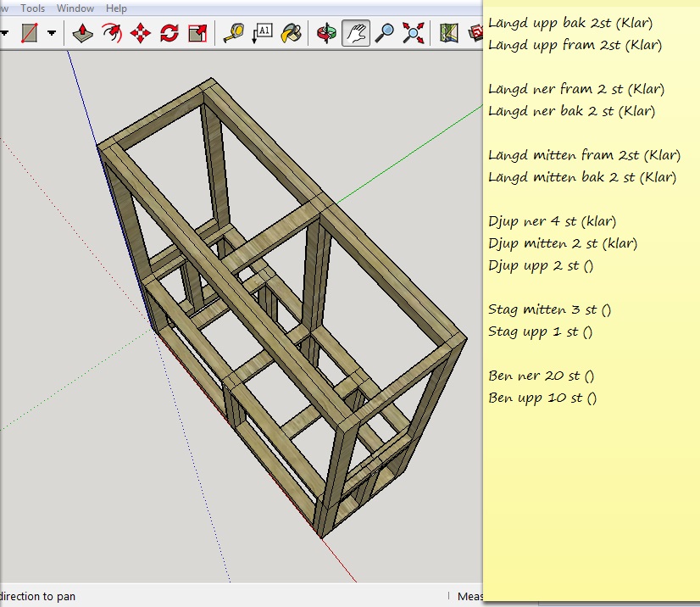700x607 pixels.
Task: Click the sticky note line 'Ben upp 10 st ()'
Action: [x=542, y=398]
